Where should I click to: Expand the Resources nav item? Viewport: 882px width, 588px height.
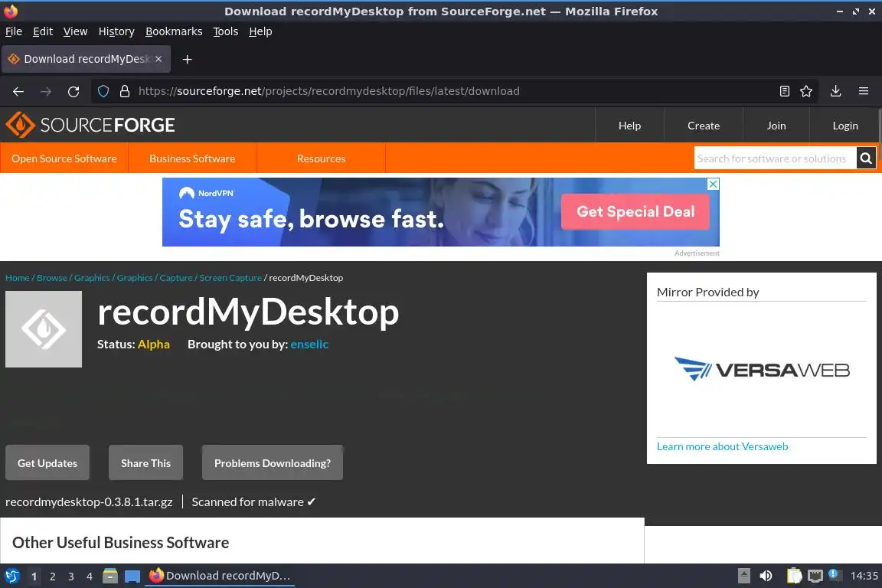[322, 158]
